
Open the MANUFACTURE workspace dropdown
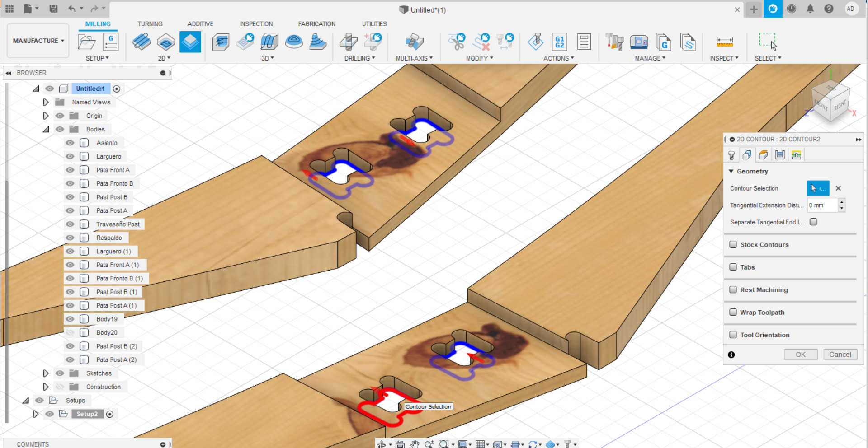coord(38,41)
